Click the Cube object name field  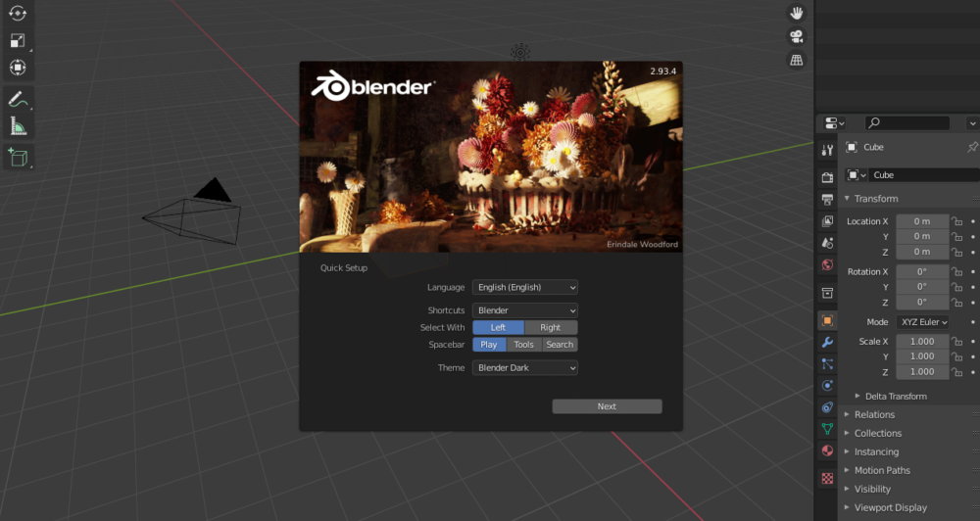click(x=924, y=175)
